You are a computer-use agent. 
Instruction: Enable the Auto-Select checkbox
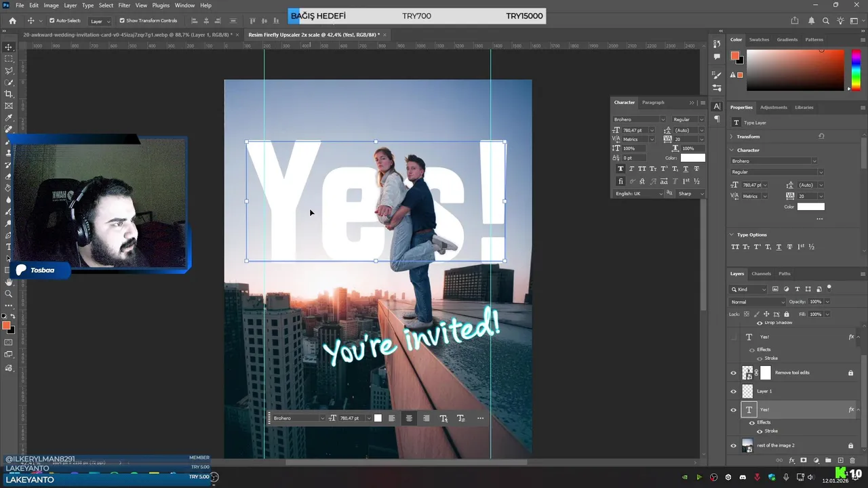point(52,21)
